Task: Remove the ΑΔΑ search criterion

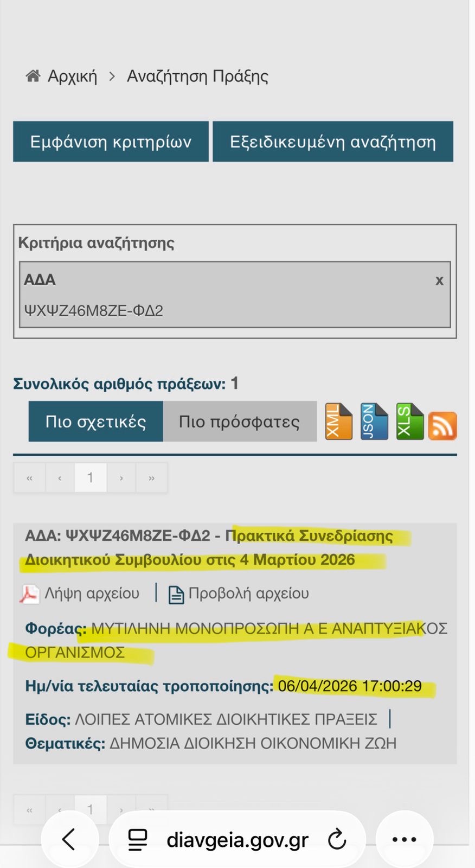Action: coord(439,280)
